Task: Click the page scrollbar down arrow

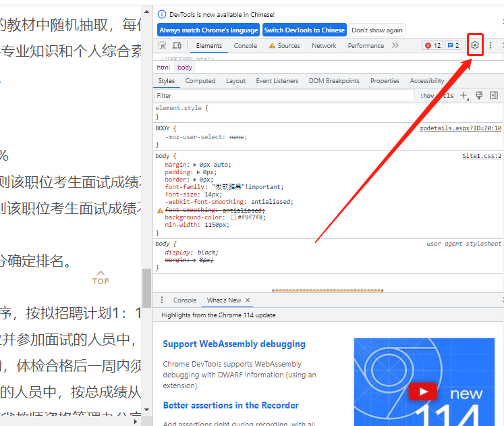Action: 147,410
